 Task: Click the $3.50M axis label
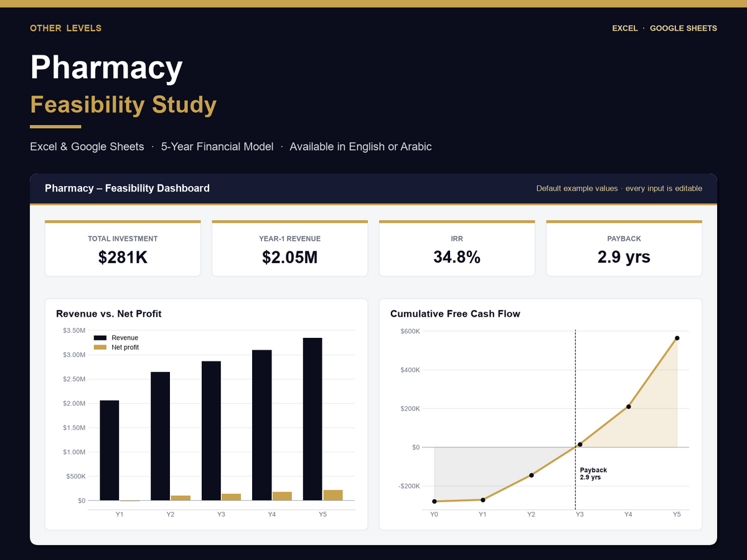coord(75,330)
